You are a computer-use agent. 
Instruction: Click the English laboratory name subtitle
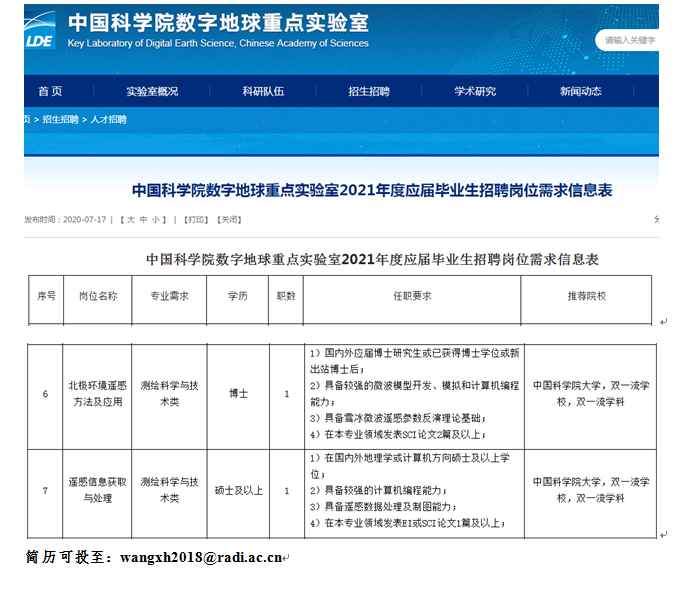pos(218,43)
